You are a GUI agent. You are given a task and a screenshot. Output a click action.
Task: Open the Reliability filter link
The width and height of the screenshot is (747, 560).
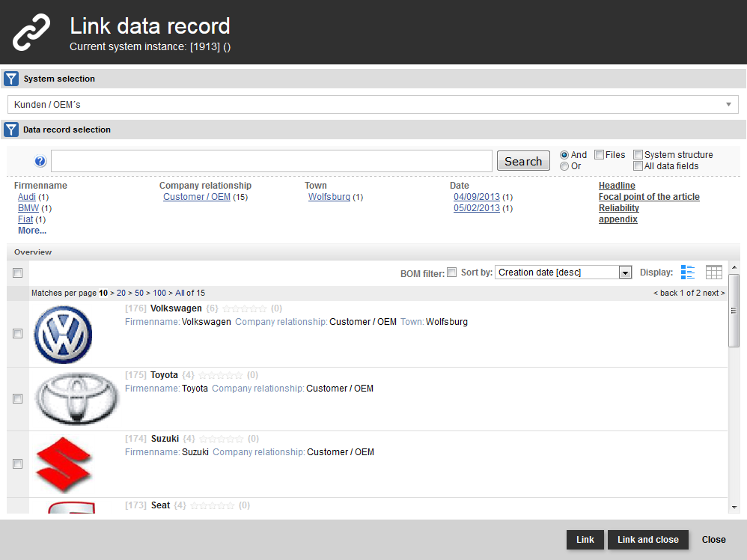(x=619, y=208)
